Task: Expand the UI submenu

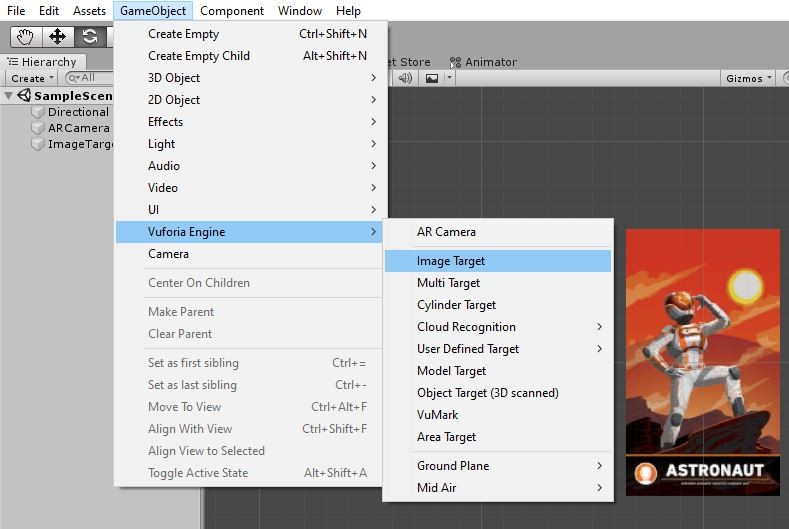Action: [251, 210]
